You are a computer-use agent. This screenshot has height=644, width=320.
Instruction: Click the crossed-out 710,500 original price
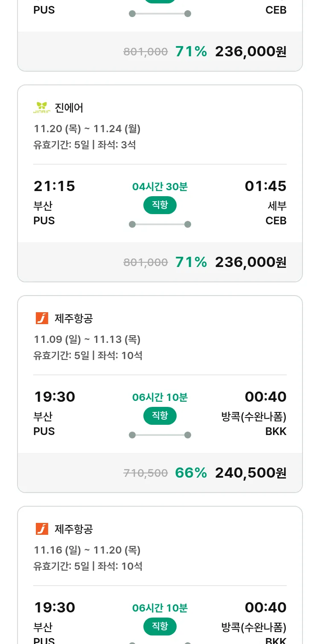click(x=145, y=473)
